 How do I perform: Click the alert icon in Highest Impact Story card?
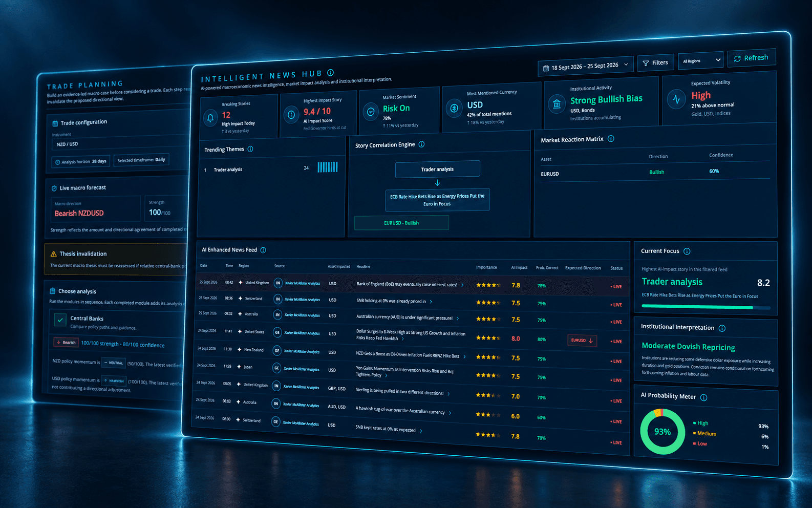(x=291, y=115)
